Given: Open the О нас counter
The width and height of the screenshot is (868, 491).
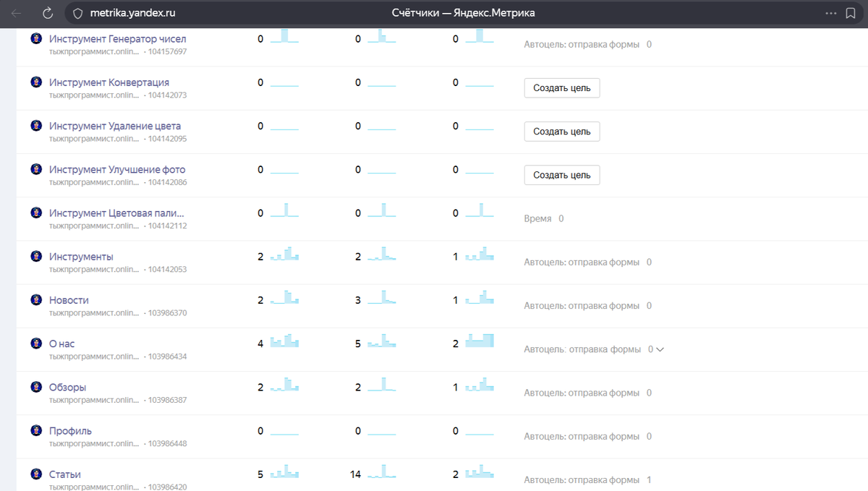Looking at the screenshot, I should pyautogui.click(x=62, y=343).
